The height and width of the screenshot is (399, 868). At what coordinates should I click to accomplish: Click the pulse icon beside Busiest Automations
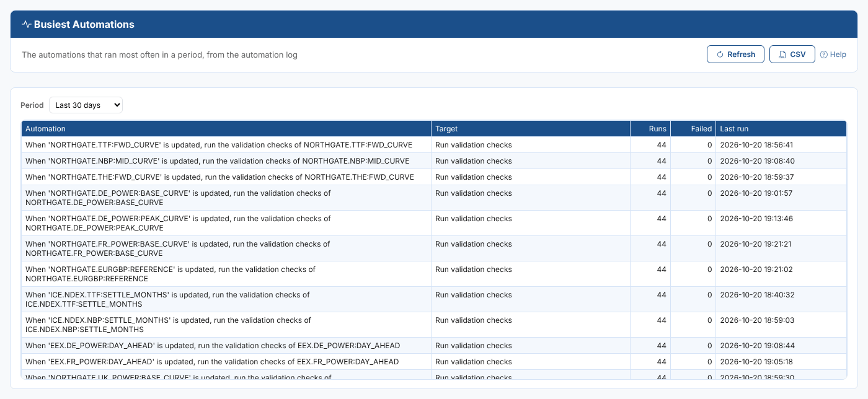(x=26, y=25)
